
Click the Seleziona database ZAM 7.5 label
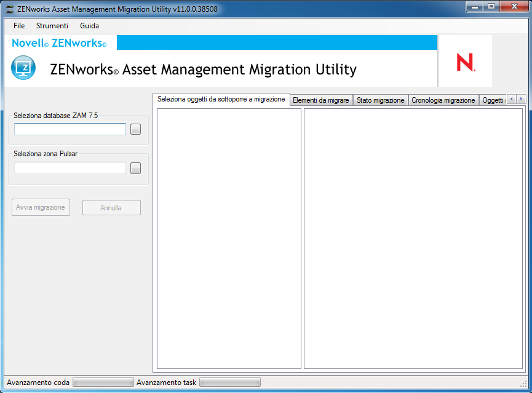55,116
